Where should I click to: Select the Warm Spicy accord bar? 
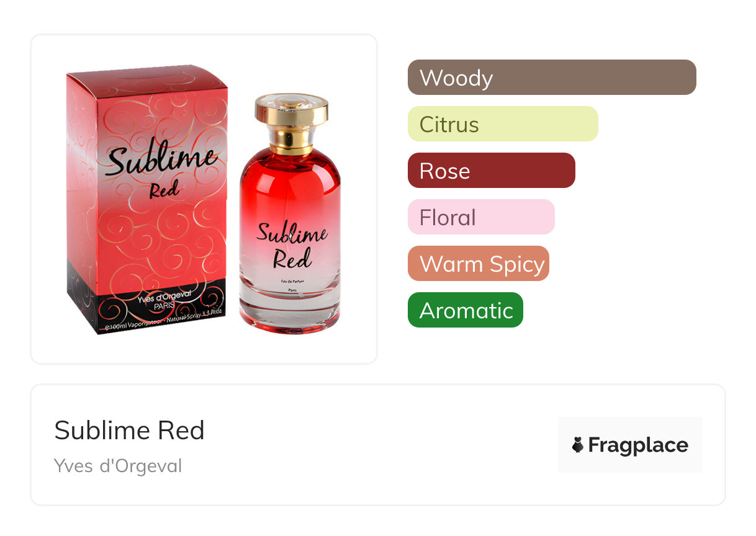tap(479, 264)
